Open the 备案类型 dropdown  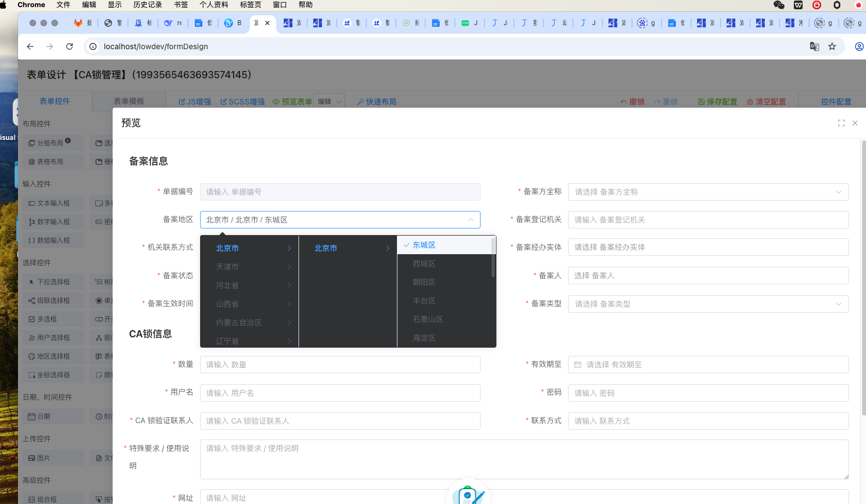707,304
